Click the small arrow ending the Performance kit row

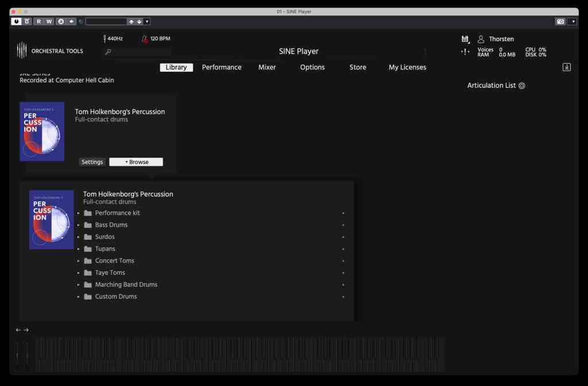click(x=343, y=213)
